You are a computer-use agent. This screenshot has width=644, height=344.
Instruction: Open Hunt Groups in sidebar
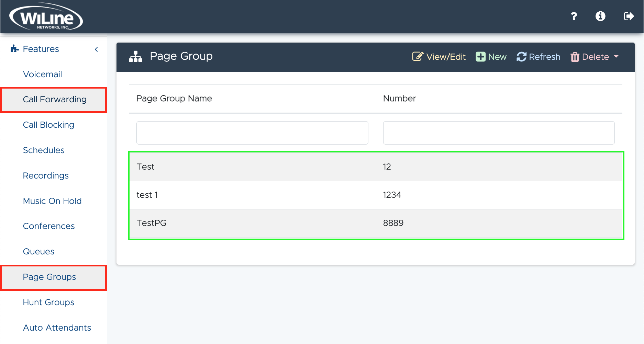click(x=48, y=302)
